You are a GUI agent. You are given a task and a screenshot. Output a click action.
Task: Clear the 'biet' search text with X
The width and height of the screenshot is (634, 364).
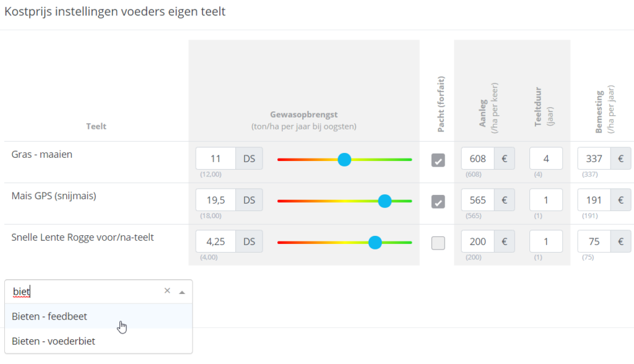point(167,291)
